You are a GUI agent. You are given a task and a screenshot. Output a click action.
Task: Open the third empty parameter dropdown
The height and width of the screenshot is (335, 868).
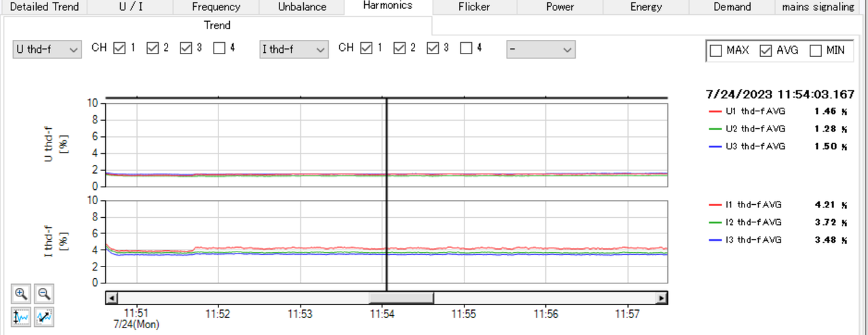coord(541,50)
